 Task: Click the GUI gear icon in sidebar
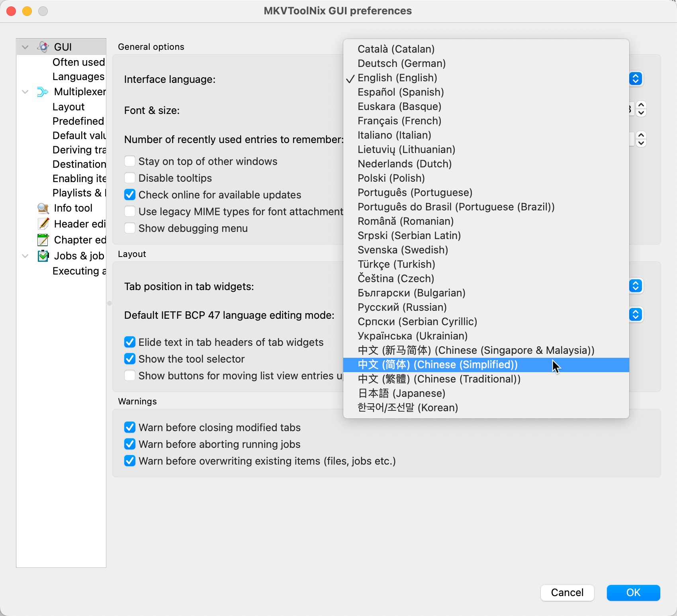point(43,47)
